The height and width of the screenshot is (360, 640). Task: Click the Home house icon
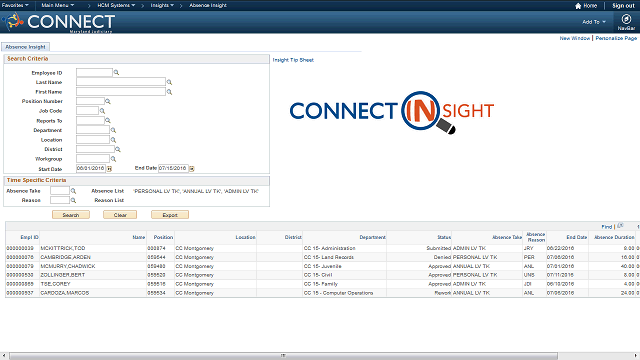[578, 6]
